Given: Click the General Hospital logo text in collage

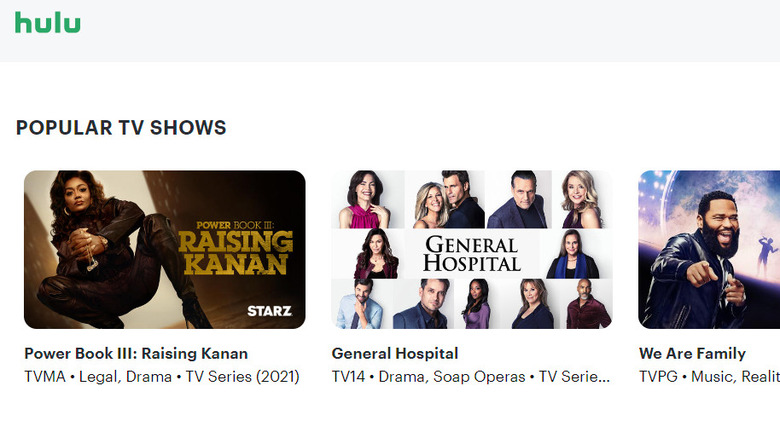Looking at the screenshot, I should click(471, 254).
